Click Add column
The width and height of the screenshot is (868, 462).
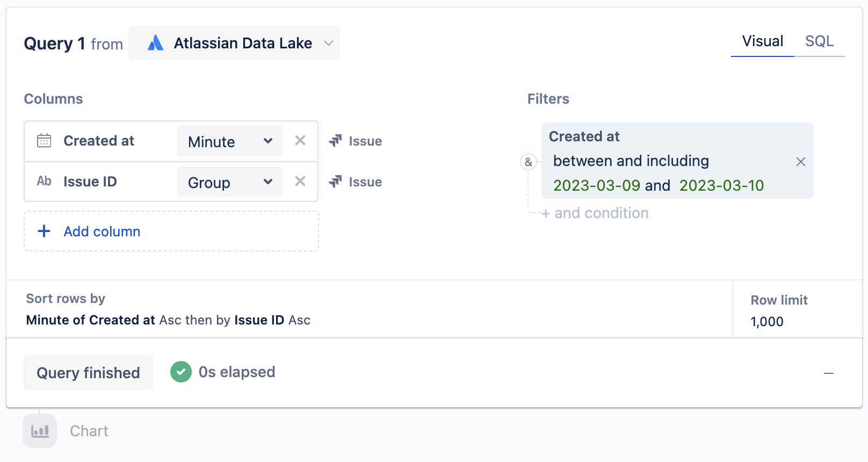(x=102, y=232)
